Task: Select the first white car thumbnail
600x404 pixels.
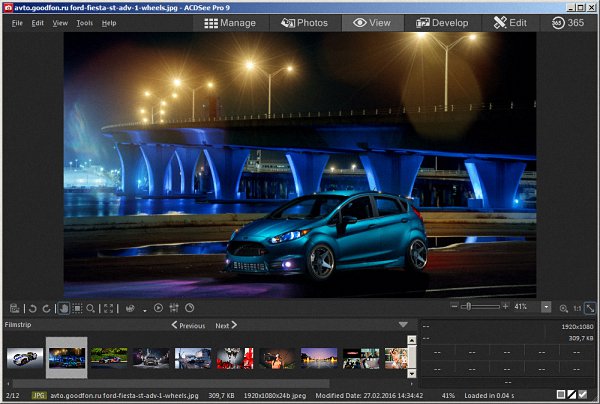Action: point(24,357)
